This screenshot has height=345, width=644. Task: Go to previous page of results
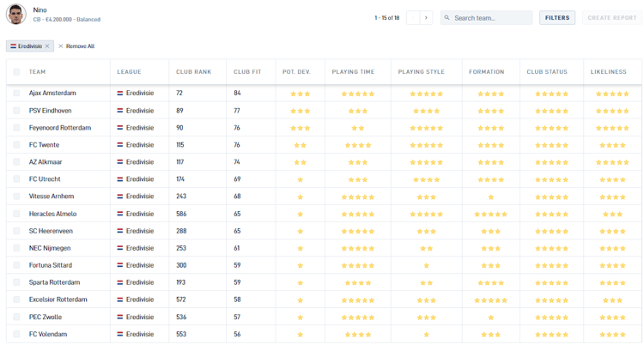click(x=412, y=17)
